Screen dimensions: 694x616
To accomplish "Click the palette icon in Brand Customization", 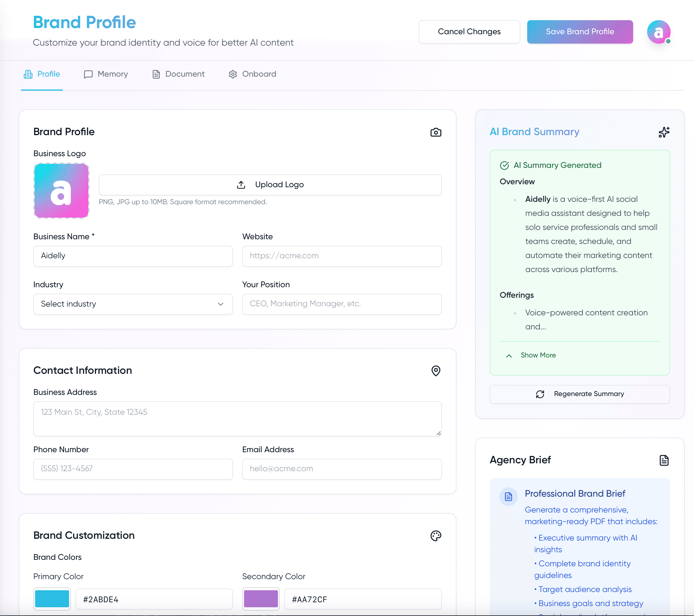I will pos(436,536).
